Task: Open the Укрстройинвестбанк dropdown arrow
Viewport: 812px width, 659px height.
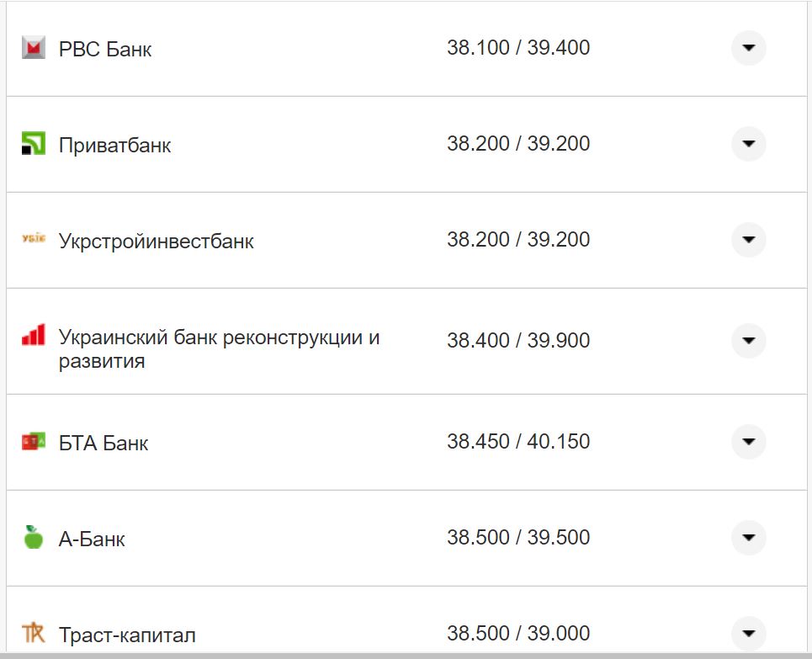Action: (747, 240)
